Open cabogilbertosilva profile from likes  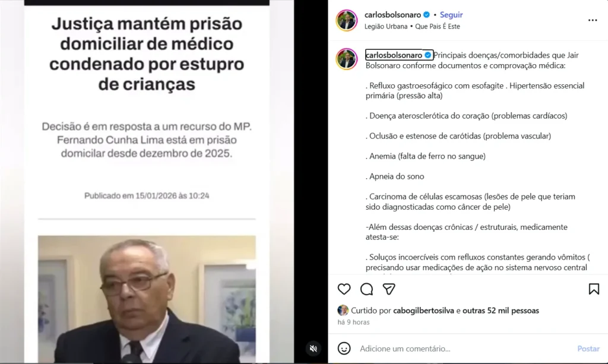[x=423, y=311]
